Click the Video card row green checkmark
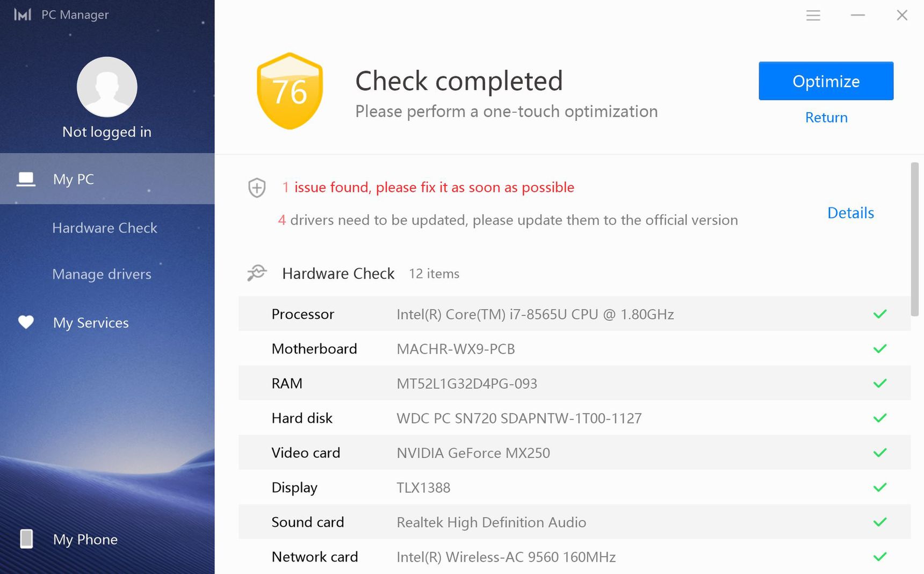 [x=880, y=453]
